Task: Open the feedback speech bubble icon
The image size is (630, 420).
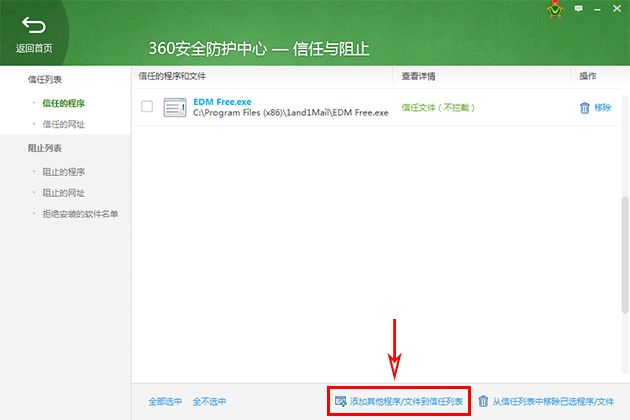Action: click(578, 9)
